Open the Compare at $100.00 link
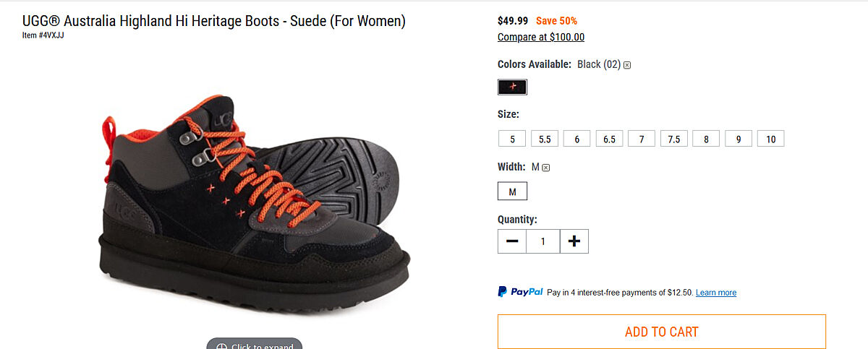The width and height of the screenshot is (868, 349). (541, 38)
